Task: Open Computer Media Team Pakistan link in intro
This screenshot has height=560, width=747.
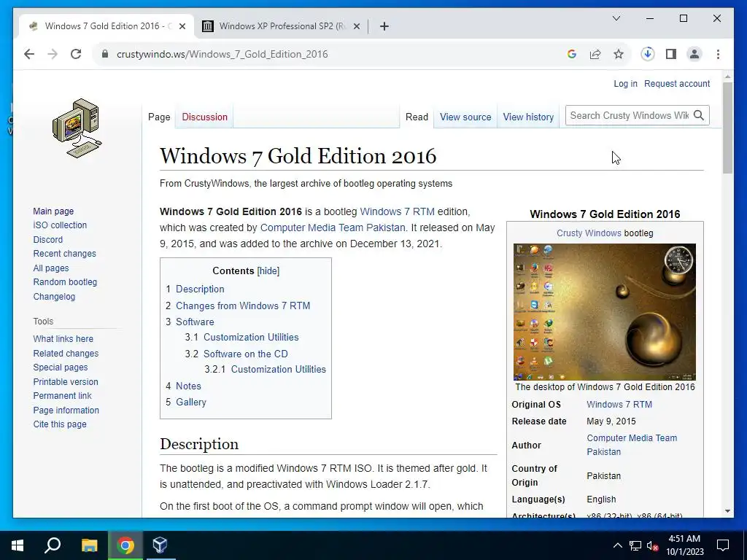Action: click(x=333, y=227)
